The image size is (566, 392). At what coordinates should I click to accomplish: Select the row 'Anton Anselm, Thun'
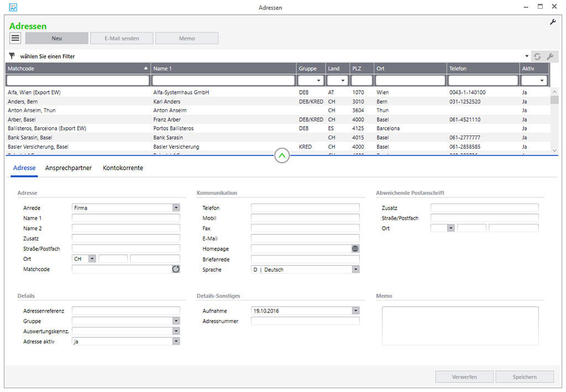[278, 111]
